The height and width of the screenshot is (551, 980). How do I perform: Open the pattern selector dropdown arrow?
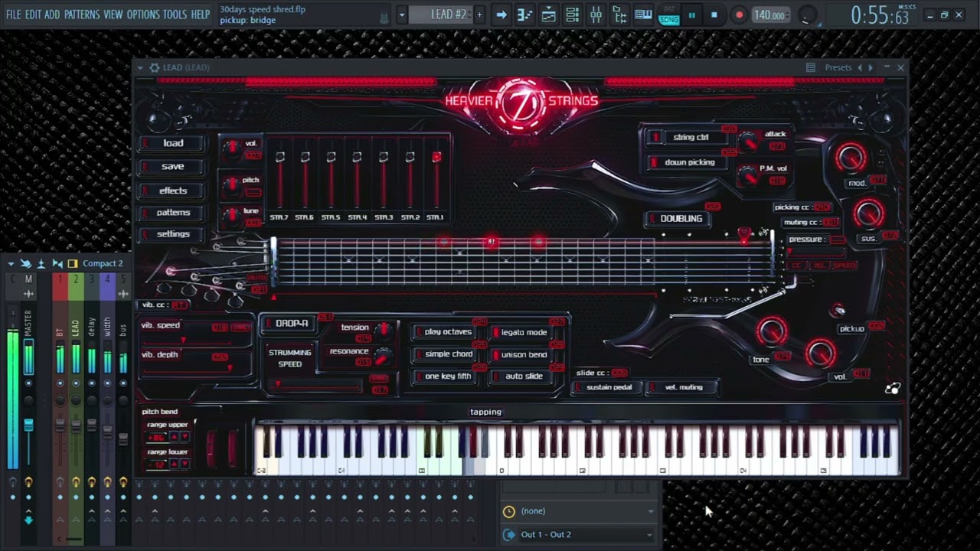402,15
